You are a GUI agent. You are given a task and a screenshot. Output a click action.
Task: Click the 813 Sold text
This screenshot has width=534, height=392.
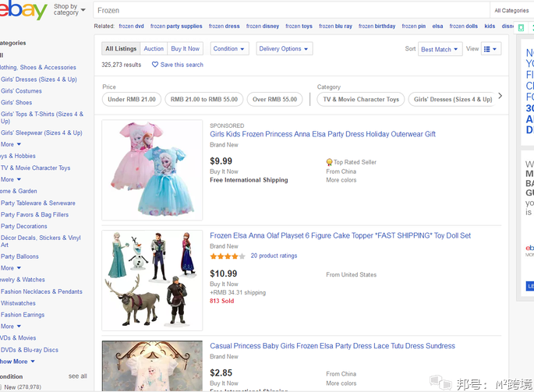point(221,301)
